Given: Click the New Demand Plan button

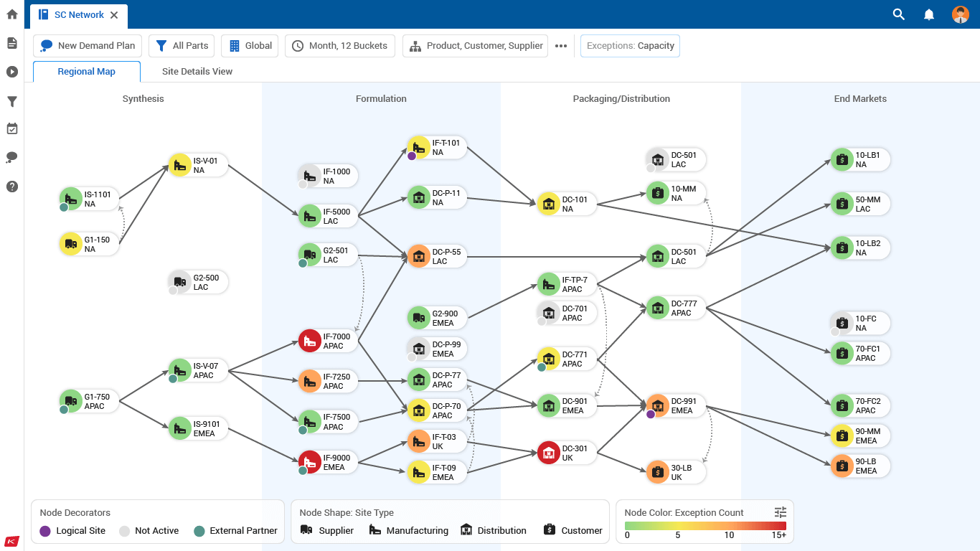Looking at the screenshot, I should tap(88, 46).
